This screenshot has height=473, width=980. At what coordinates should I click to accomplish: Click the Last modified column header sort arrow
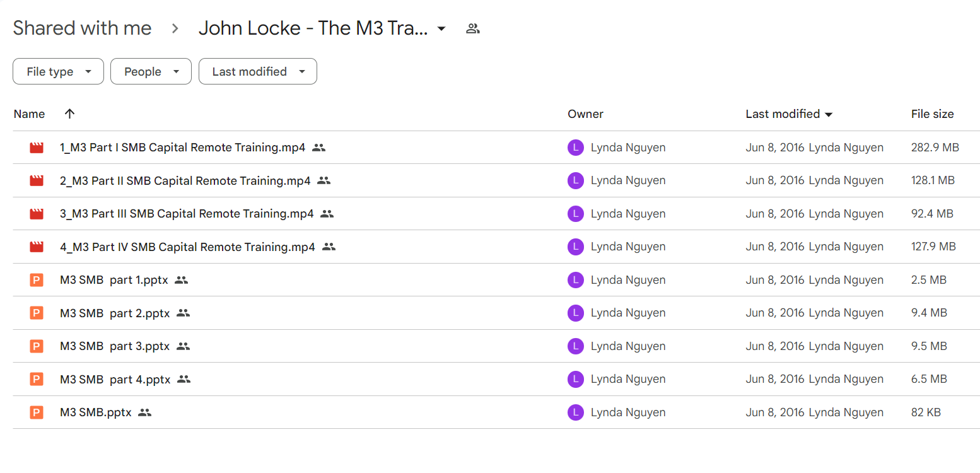[x=829, y=114]
